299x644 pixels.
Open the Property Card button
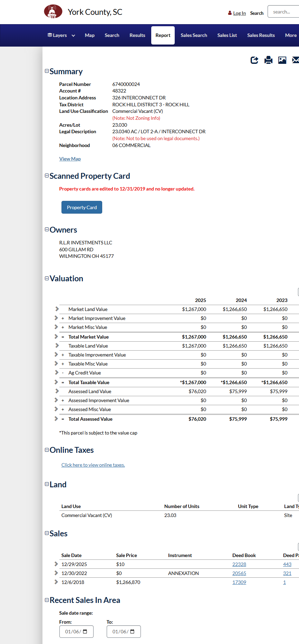click(x=82, y=207)
